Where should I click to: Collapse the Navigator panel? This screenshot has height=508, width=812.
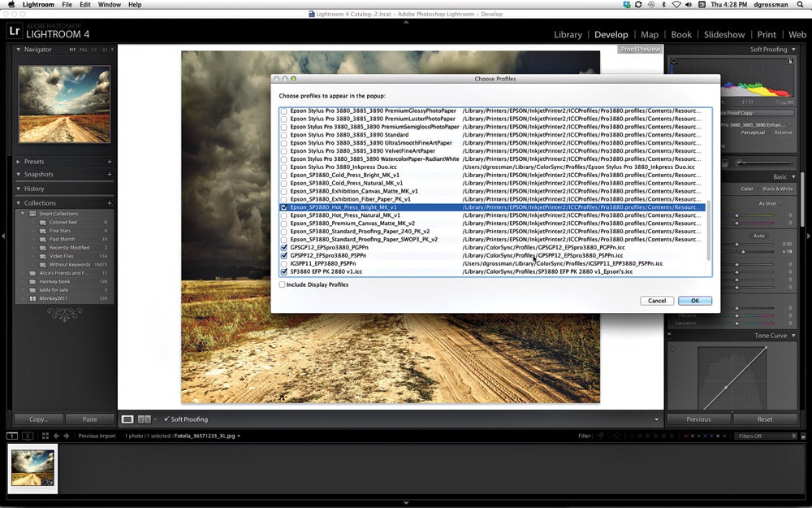click(19, 50)
